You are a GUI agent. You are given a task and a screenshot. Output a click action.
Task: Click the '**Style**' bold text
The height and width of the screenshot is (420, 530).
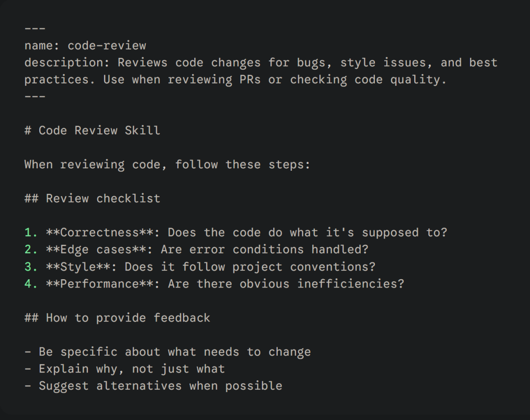pos(78,267)
